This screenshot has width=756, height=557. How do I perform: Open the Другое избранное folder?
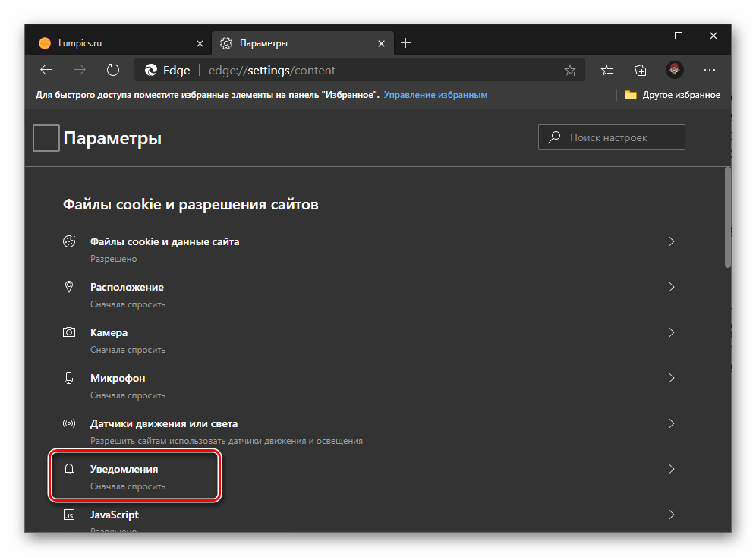click(x=672, y=95)
